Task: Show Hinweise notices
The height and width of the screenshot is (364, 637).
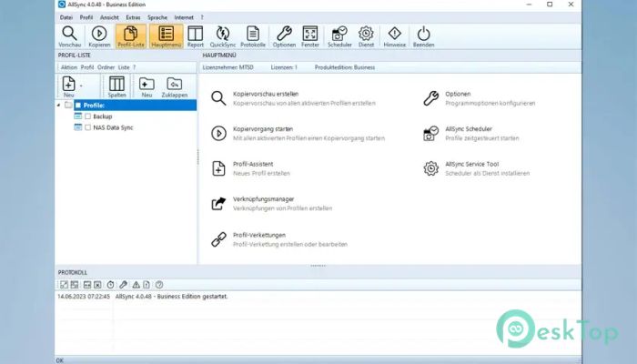Action: [x=394, y=36]
